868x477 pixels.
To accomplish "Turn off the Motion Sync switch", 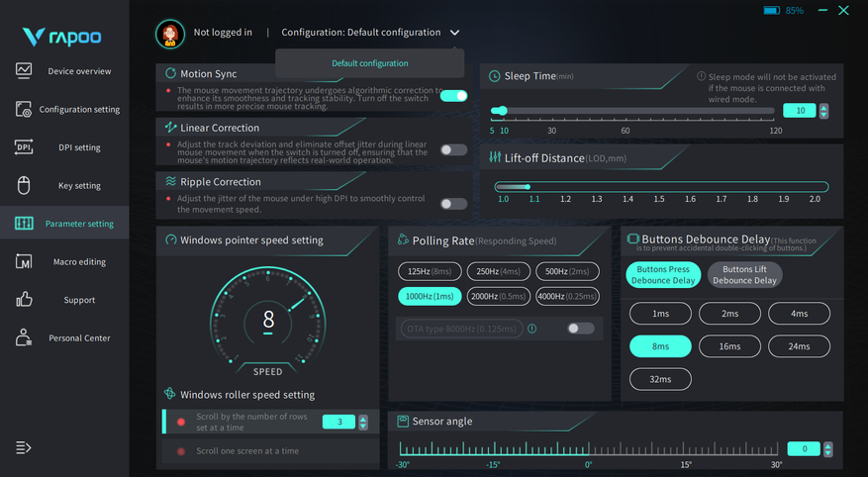I will pos(453,96).
